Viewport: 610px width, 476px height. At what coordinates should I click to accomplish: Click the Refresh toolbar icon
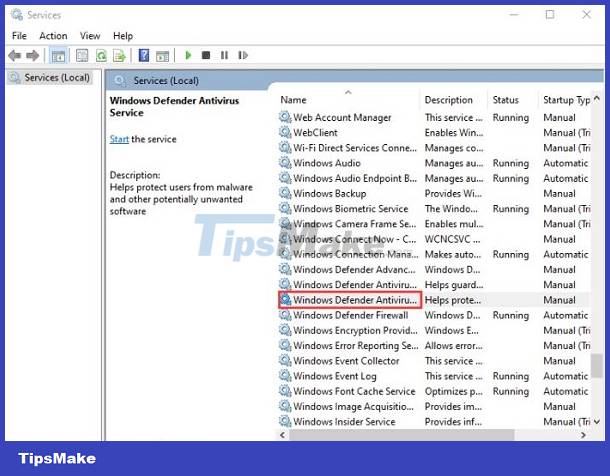[x=101, y=56]
